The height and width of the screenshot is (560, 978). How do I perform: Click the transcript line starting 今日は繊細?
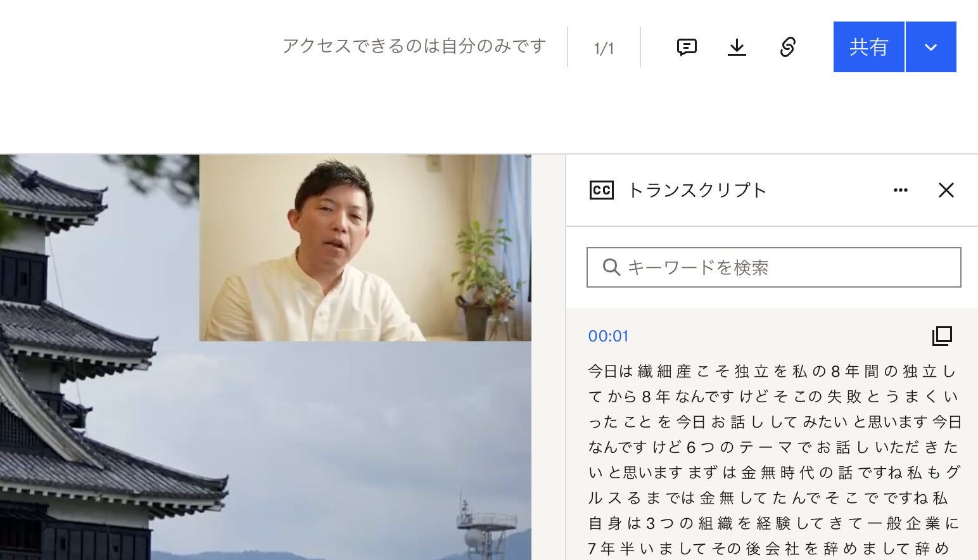pos(772,371)
